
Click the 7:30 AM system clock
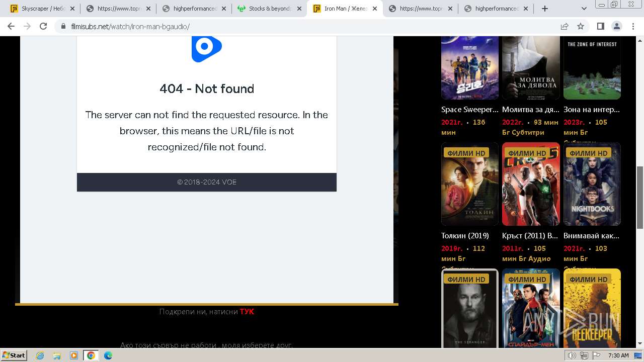pos(618,355)
